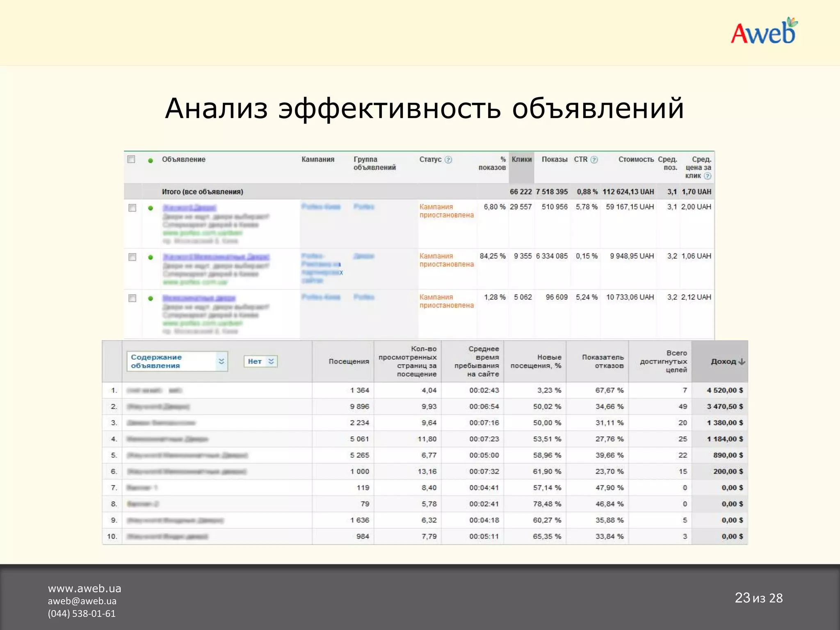840x630 pixels.
Task: Click the Итого (все объявления) row label
Action: coord(202,192)
